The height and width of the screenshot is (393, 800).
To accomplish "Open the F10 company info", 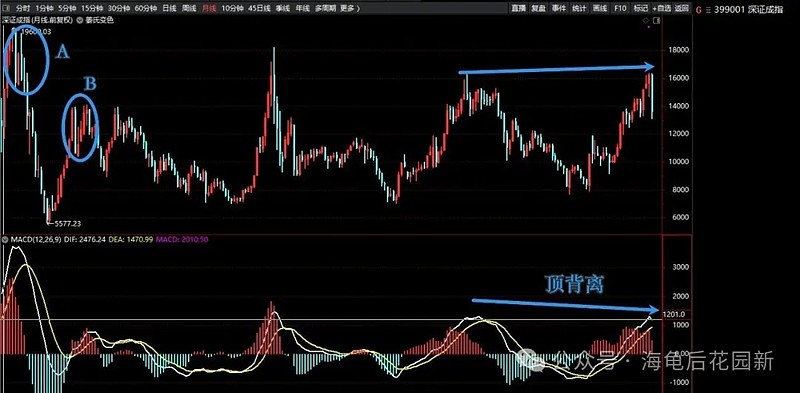I will (620, 8).
